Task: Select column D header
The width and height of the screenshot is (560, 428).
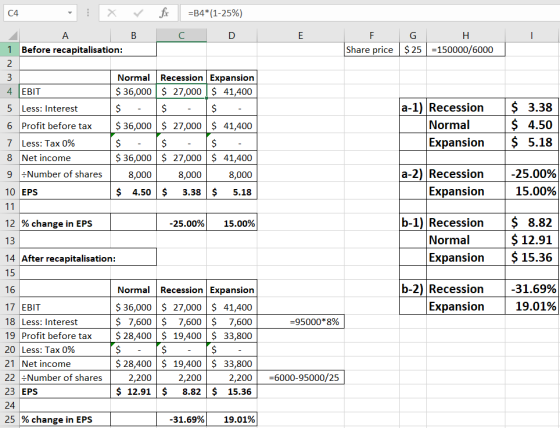Action: (x=232, y=36)
